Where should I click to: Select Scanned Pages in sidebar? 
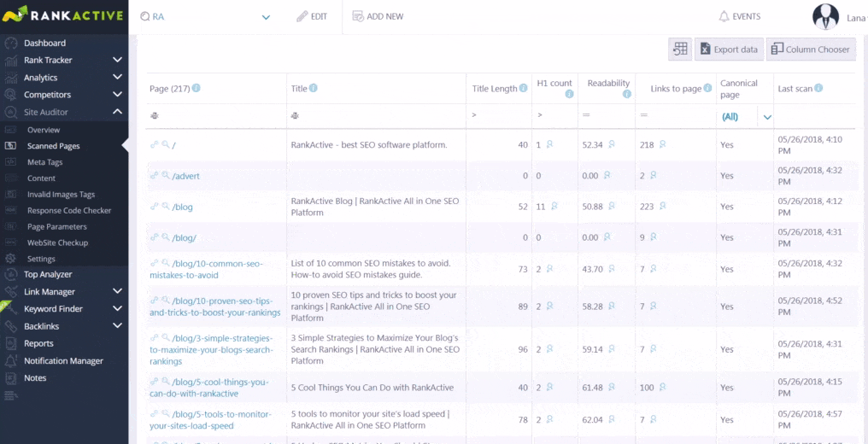pyautogui.click(x=53, y=146)
